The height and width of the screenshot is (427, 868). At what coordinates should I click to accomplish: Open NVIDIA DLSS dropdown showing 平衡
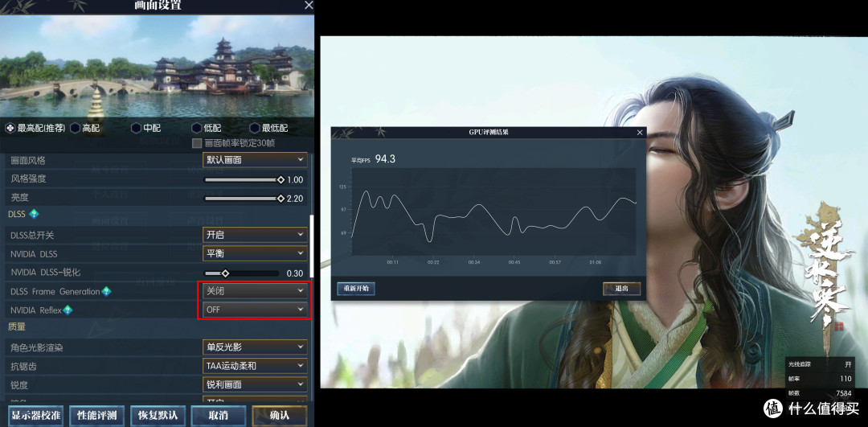click(255, 253)
